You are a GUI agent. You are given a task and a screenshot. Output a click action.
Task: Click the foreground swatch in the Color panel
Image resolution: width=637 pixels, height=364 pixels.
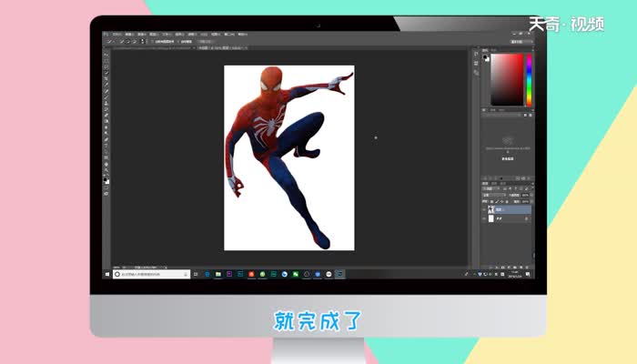point(485,57)
